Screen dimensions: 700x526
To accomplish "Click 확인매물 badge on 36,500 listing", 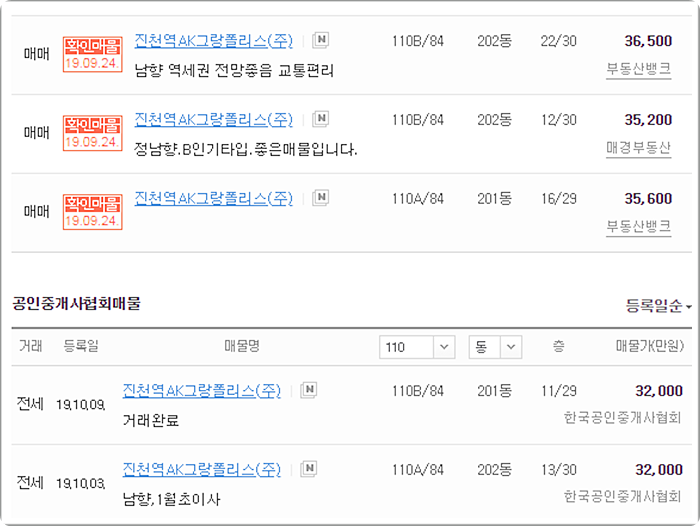I will click(x=92, y=54).
